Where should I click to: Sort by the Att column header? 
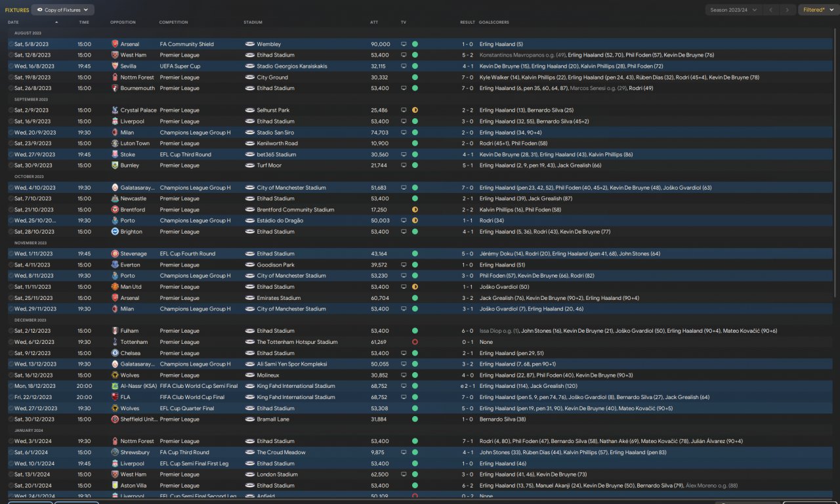coord(374,22)
